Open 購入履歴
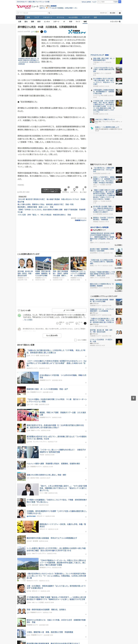The width and height of the screenshot is (138, 644). point(112,13)
